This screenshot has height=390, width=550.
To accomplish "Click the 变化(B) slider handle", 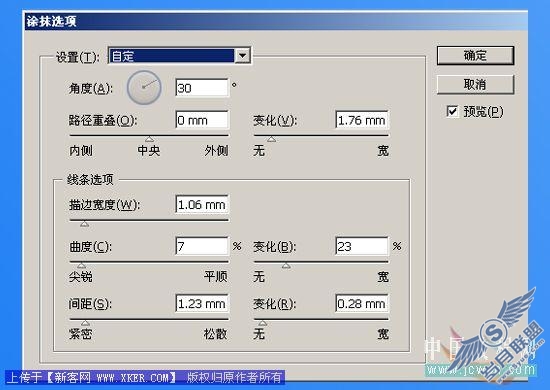I will (x=286, y=265).
